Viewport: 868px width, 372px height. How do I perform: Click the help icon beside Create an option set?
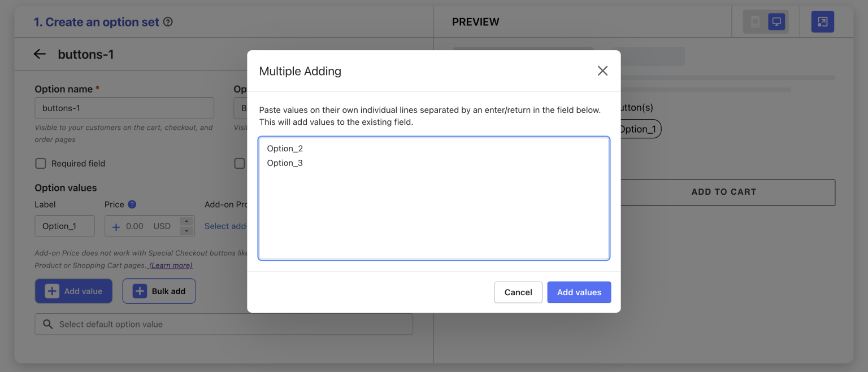pyautogui.click(x=167, y=21)
